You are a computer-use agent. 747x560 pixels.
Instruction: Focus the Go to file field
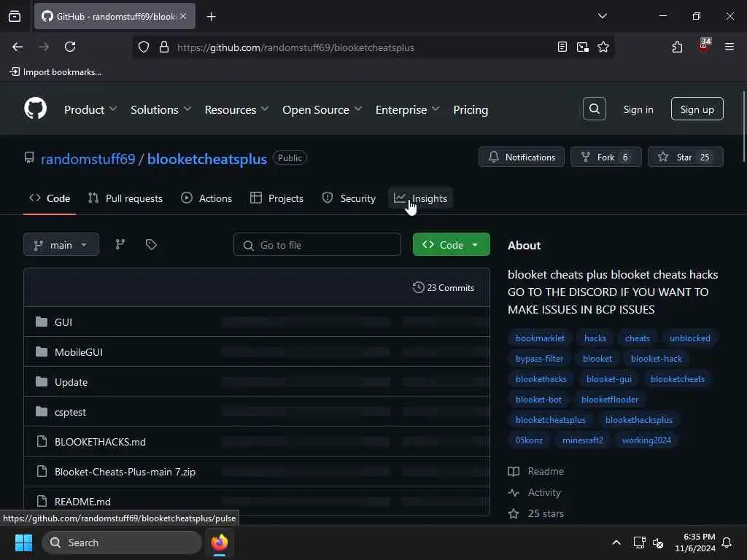317,244
